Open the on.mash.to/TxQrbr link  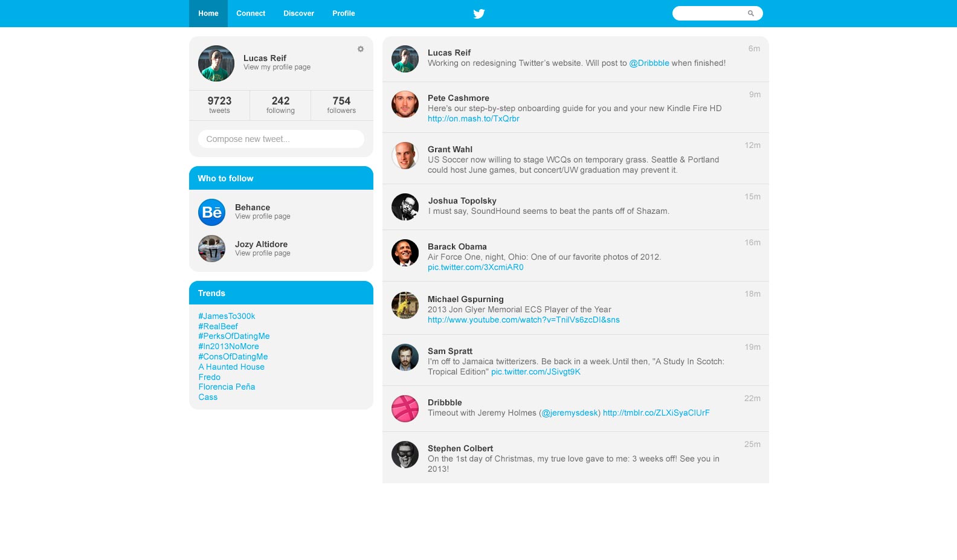[x=474, y=118]
